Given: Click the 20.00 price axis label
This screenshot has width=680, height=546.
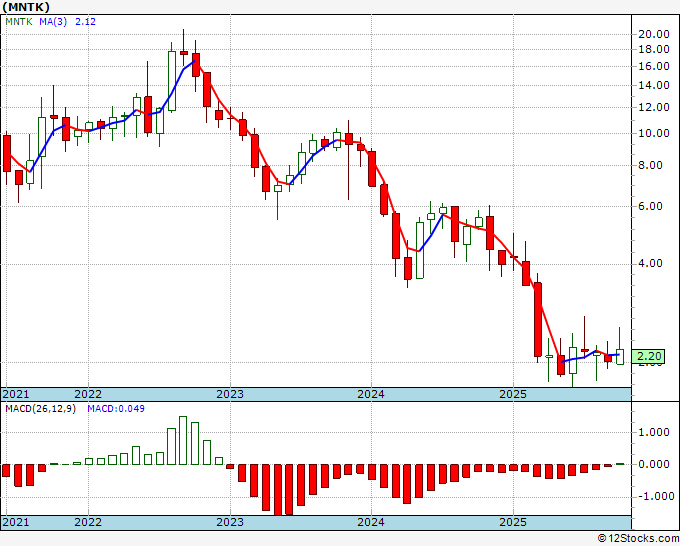Looking at the screenshot, I should click(654, 34).
